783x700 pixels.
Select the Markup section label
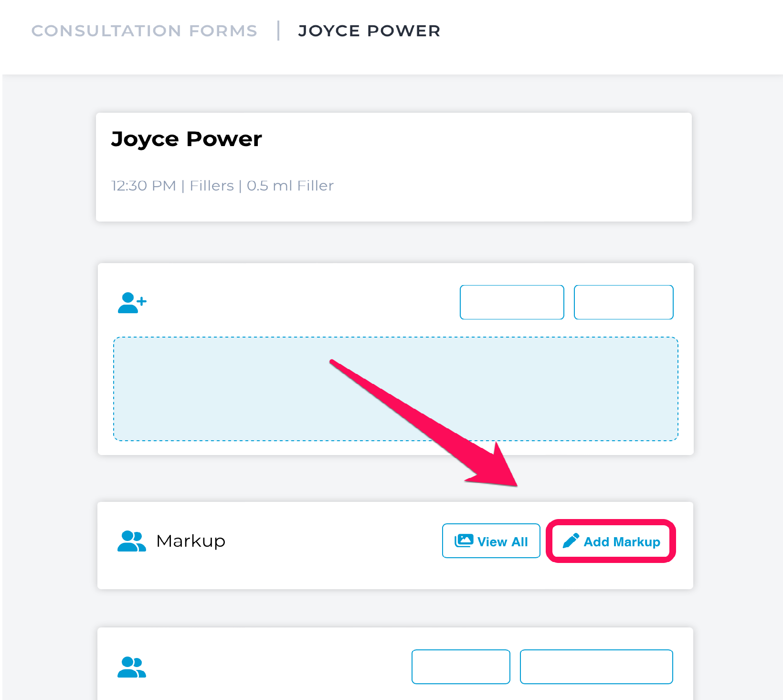(x=191, y=541)
